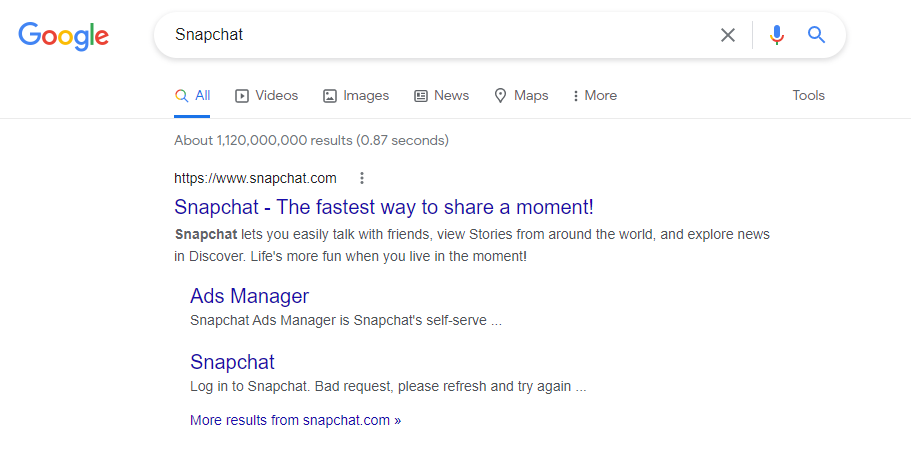The width and height of the screenshot is (911, 452).
Task: Switch to the Images tab
Action: 366,96
